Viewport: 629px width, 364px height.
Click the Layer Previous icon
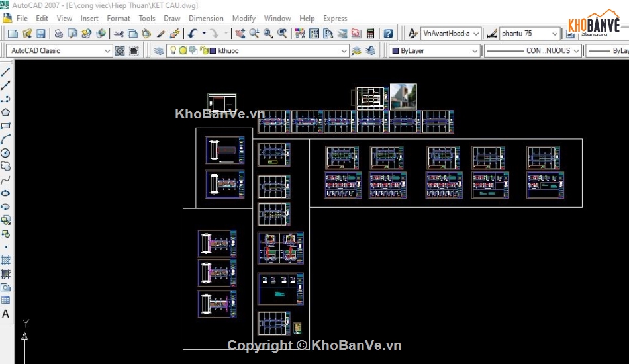point(371,50)
